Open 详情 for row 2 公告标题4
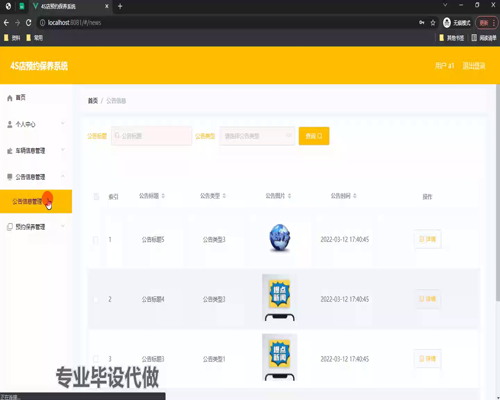Image resolution: width=500 pixels, height=400 pixels. click(x=428, y=299)
